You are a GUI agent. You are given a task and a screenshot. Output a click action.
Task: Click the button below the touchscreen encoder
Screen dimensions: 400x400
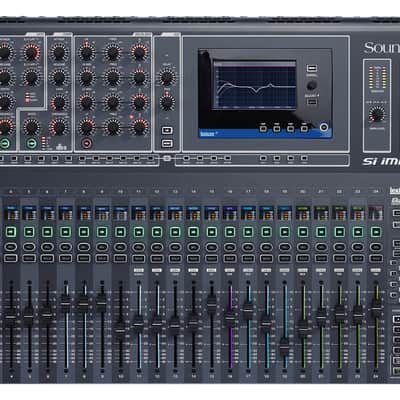(x=312, y=102)
